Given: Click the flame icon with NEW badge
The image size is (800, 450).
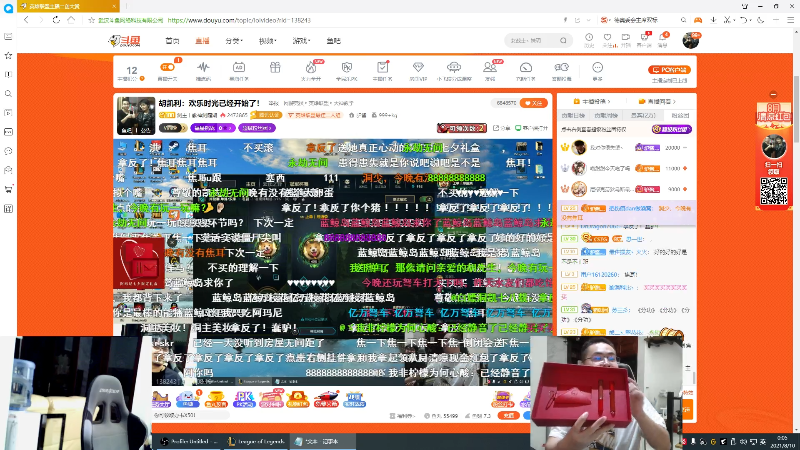Looking at the screenshot, I should tap(311, 67).
